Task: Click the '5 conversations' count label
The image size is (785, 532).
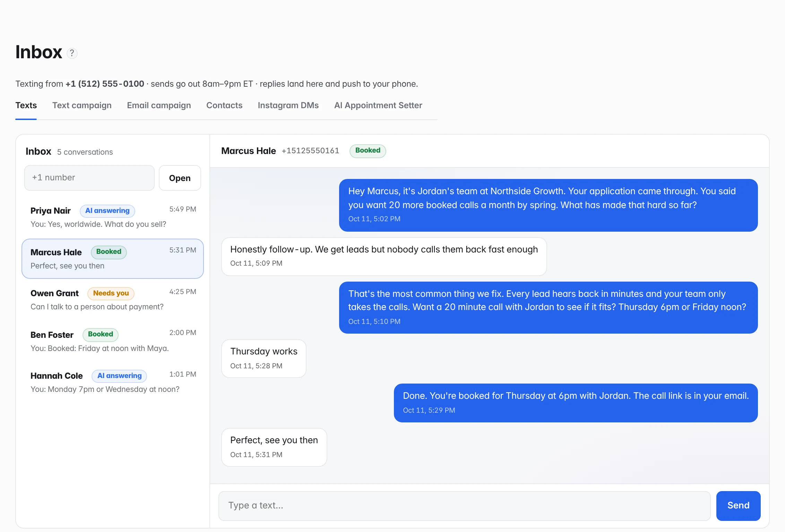Action: point(85,152)
